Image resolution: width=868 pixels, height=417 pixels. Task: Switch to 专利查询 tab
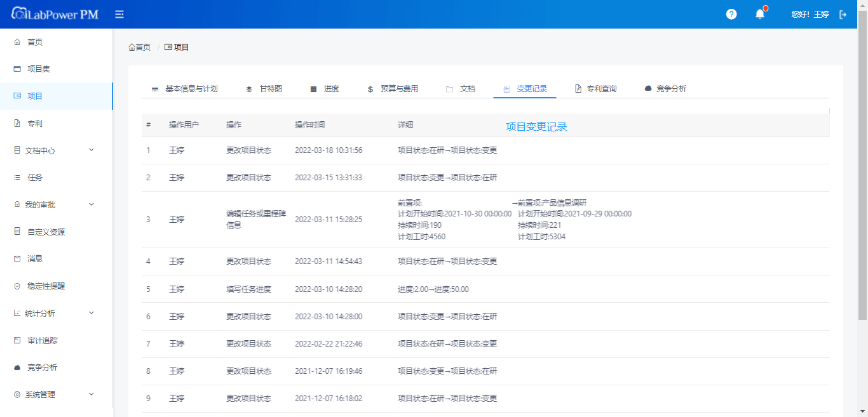tap(596, 89)
